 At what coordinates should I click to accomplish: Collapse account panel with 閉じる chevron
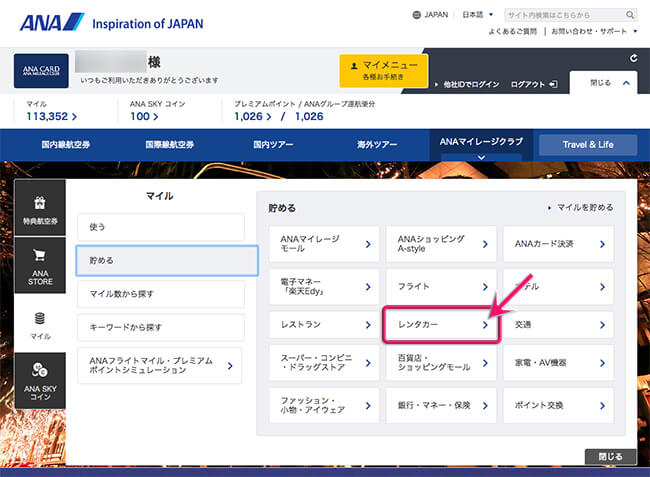[604, 83]
